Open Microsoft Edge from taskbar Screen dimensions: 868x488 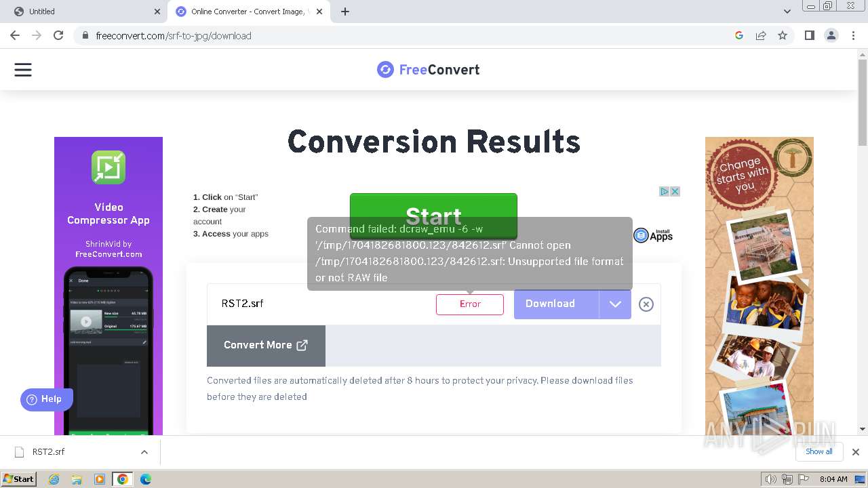(x=146, y=479)
